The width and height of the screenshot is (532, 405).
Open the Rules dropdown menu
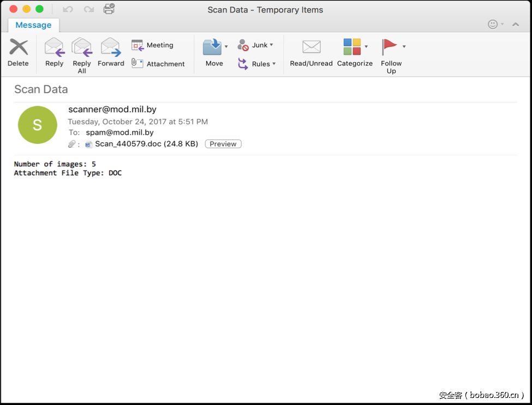point(274,64)
